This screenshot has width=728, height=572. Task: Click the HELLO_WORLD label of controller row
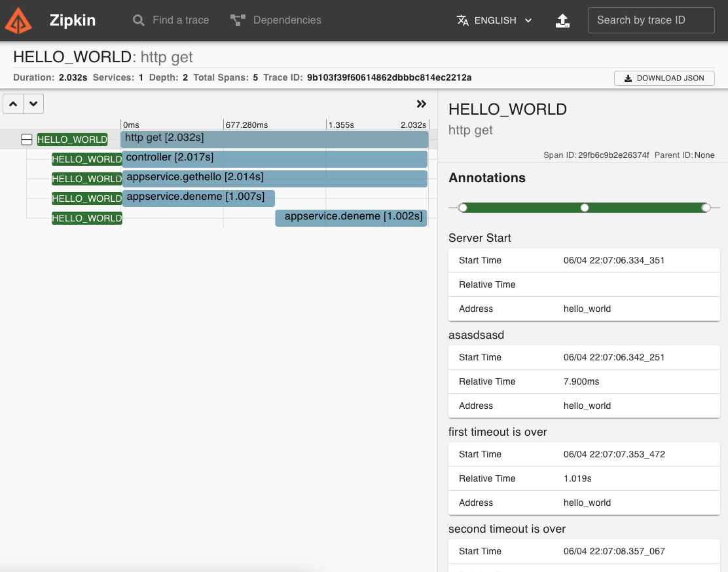[x=87, y=159]
